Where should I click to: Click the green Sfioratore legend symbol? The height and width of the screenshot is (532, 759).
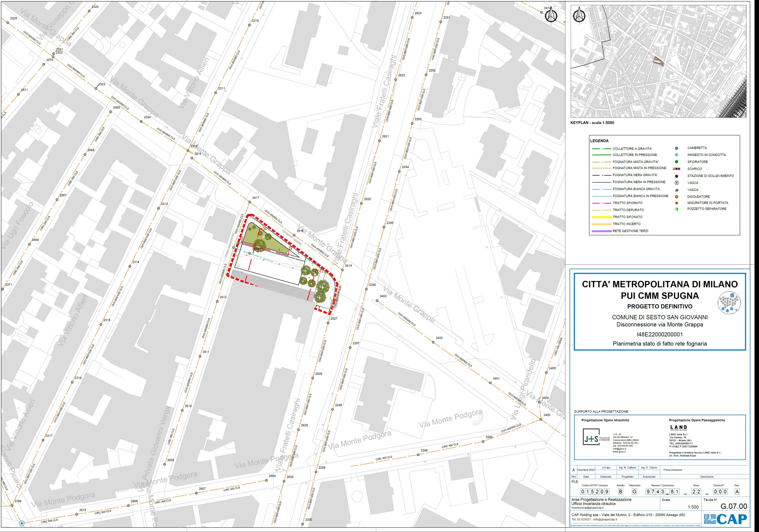click(677, 162)
